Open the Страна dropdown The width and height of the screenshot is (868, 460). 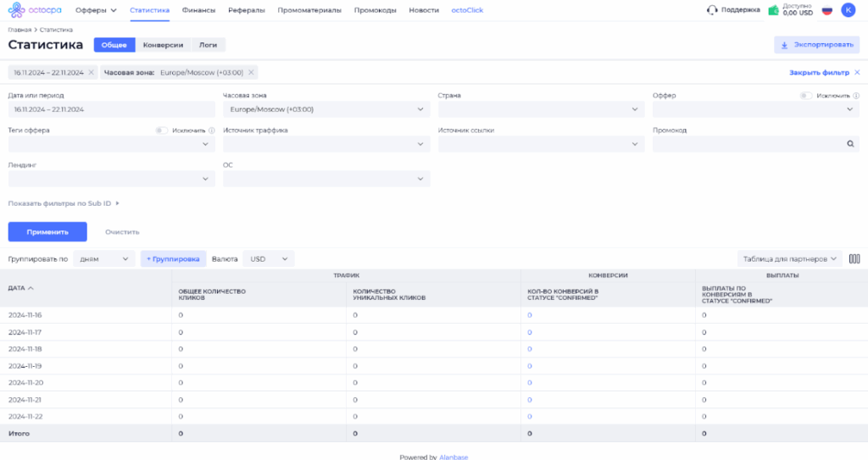540,109
